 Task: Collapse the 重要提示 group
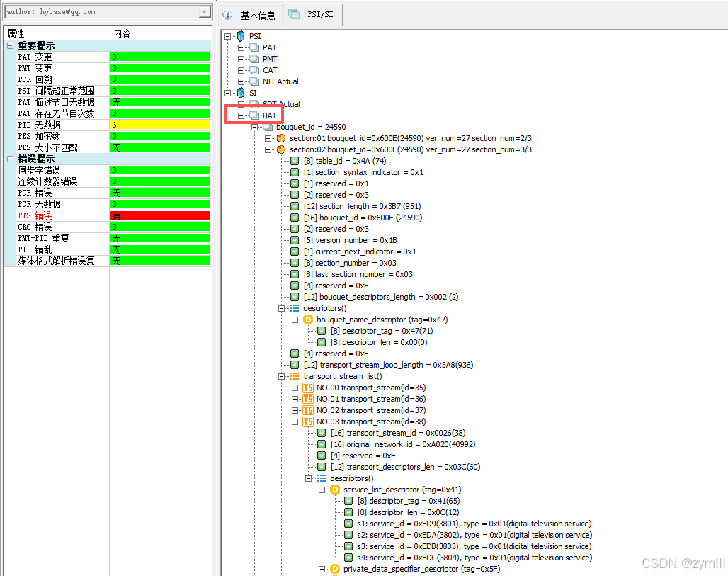pyautogui.click(x=10, y=45)
